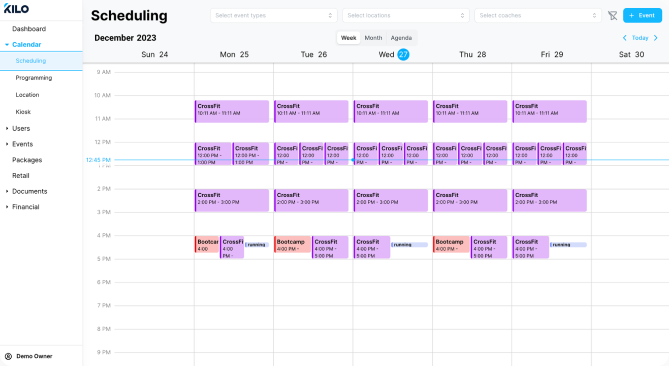Select Sun 24 day header
Image resolution: width=669 pixels, height=366 pixels.
[154, 55]
